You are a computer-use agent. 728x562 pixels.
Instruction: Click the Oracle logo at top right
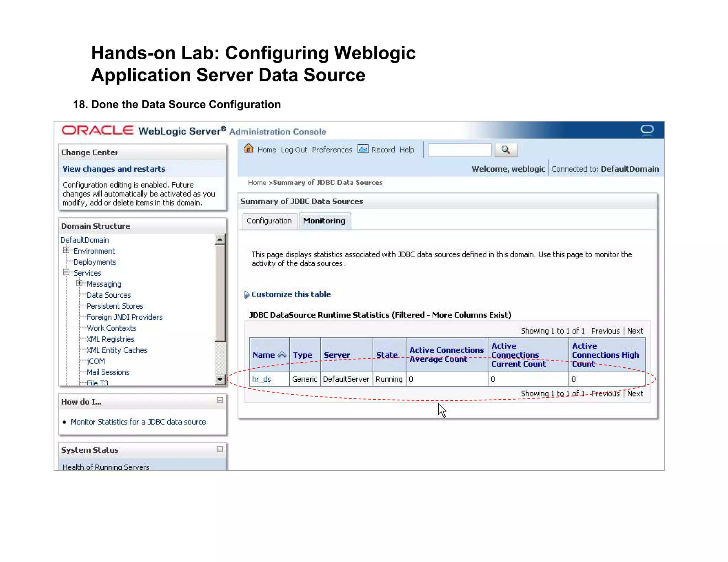tap(647, 130)
